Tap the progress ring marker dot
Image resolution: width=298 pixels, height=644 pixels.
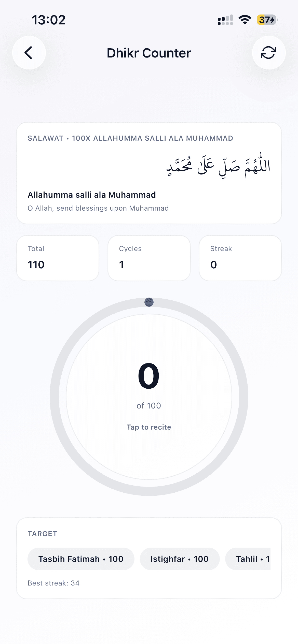[149, 302]
